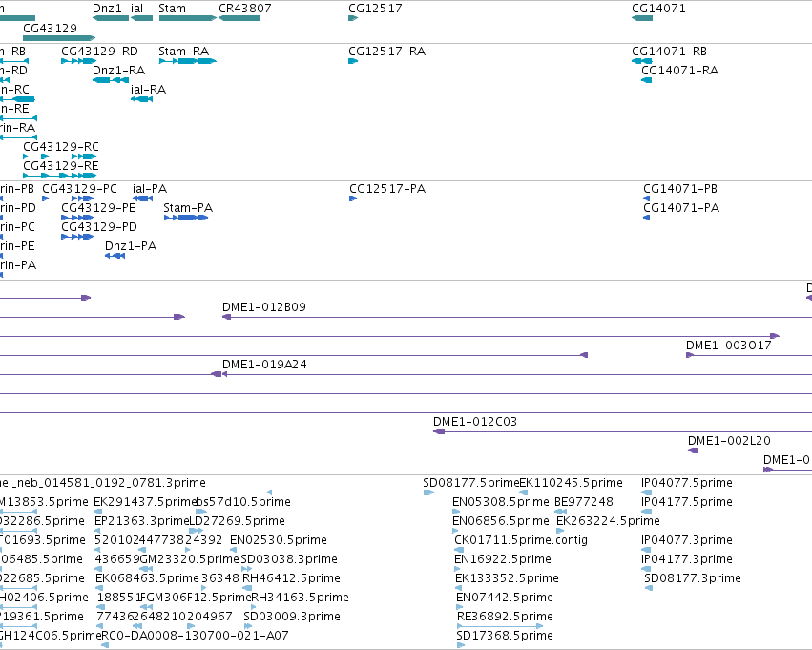Click the EN07442.5prime EST feature

460,607
